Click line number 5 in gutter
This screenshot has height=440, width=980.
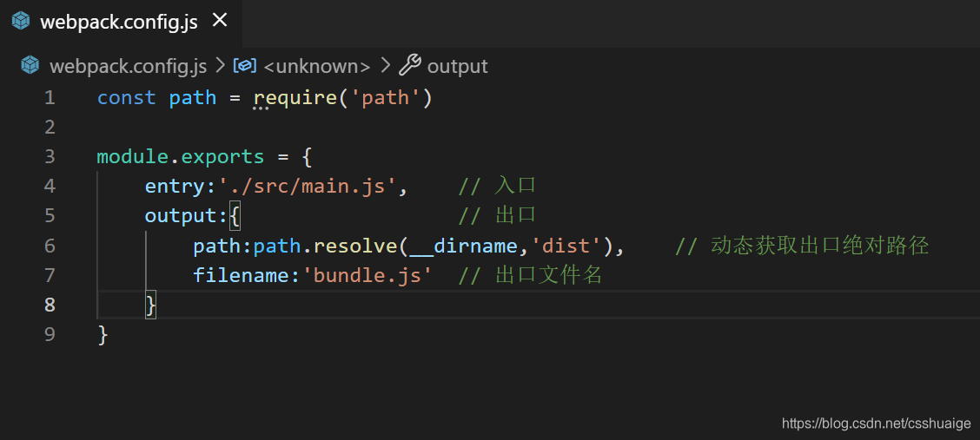[x=50, y=216]
